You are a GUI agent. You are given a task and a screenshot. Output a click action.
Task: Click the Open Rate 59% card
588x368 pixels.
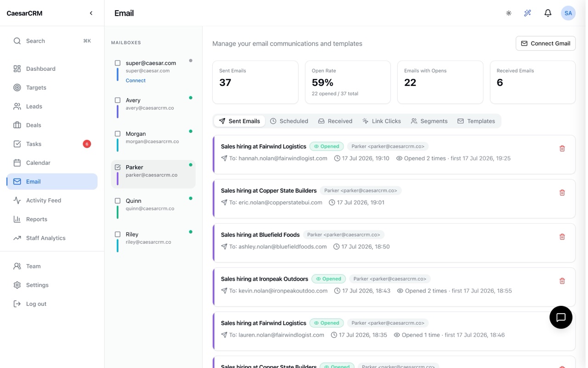click(x=348, y=82)
